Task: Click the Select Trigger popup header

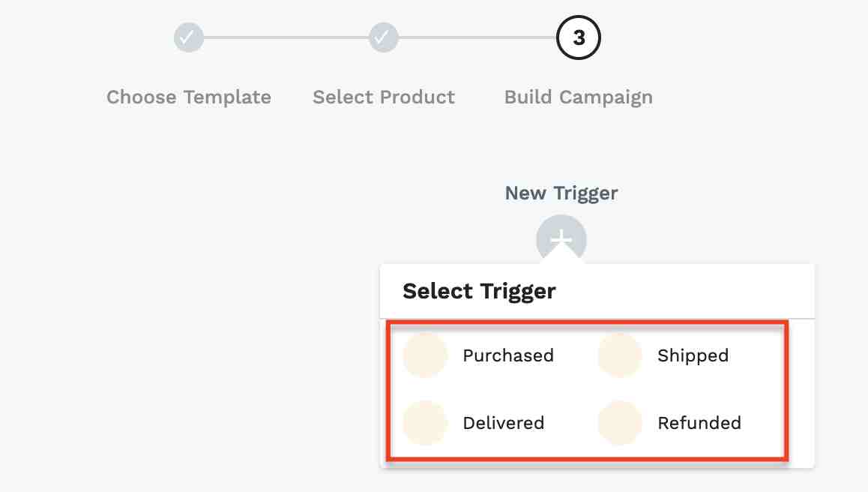Action: [x=597, y=291]
